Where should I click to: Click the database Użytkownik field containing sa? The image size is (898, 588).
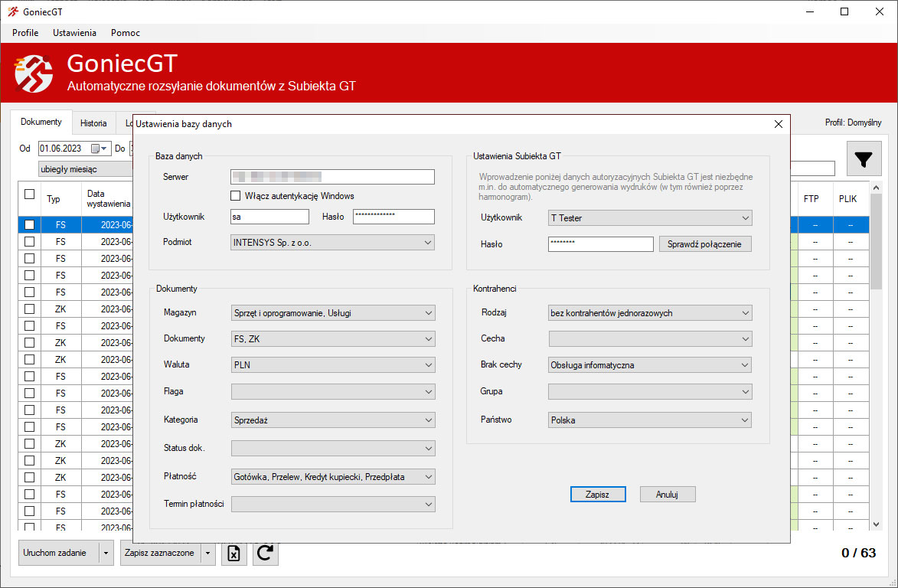(x=269, y=217)
